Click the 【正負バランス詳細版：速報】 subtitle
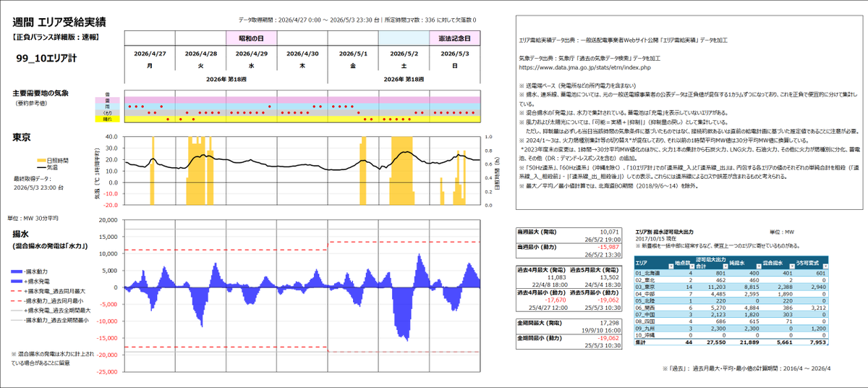The width and height of the screenshot is (868, 388). (x=55, y=35)
